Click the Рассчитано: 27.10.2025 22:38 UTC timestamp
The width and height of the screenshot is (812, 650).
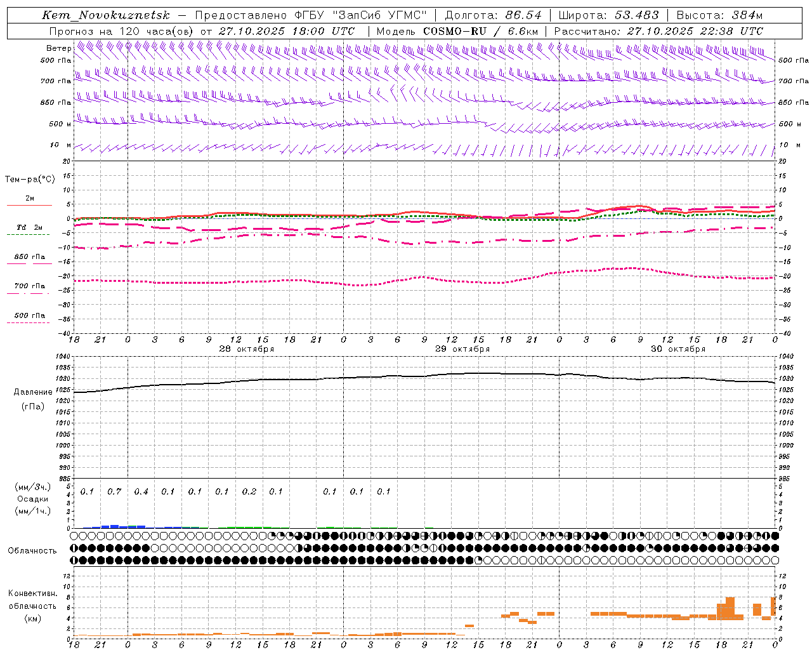658,31
